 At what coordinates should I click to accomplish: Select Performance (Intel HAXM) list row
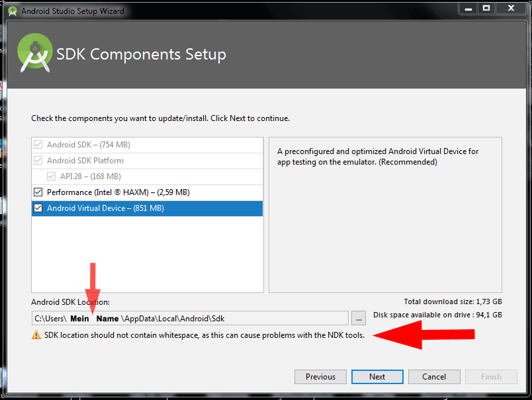click(x=148, y=192)
